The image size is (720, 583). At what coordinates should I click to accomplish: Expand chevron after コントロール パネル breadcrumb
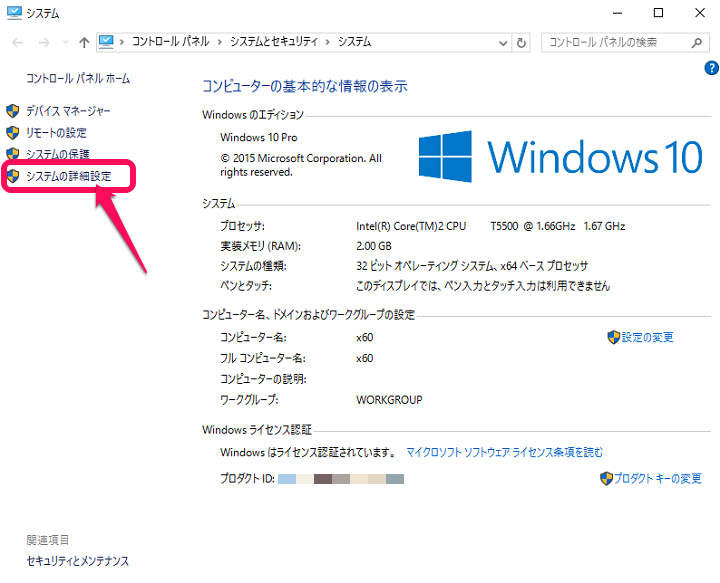pos(219,42)
